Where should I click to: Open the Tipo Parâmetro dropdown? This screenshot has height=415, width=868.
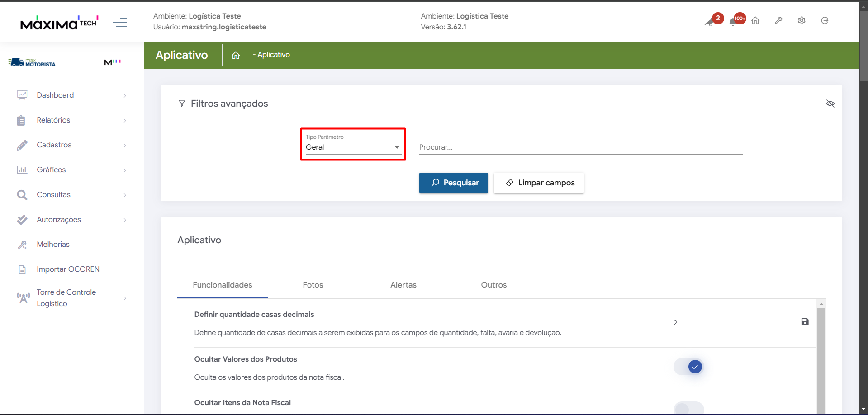tap(353, 147)
